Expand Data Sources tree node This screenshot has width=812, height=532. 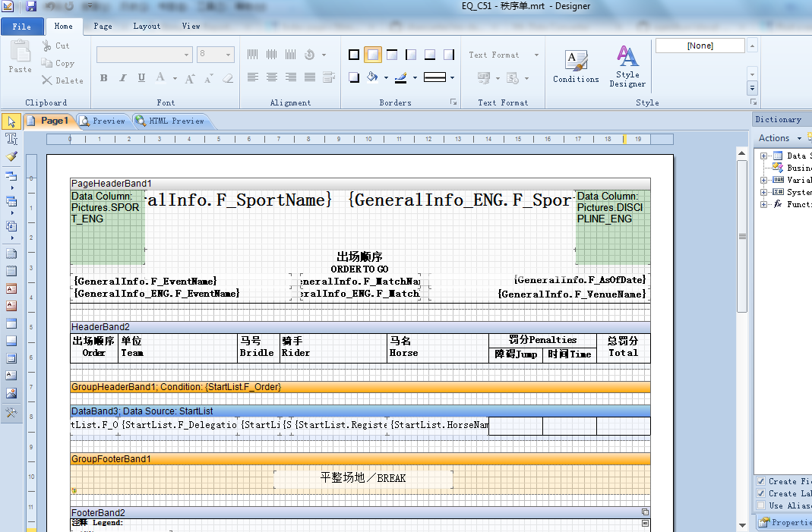(x=763, y=156)
